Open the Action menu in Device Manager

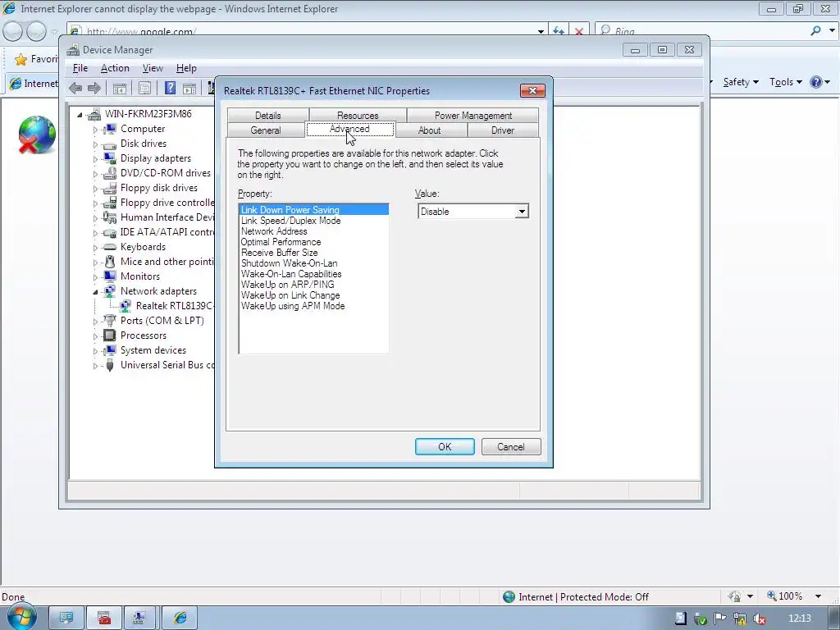tap(115, 68)
